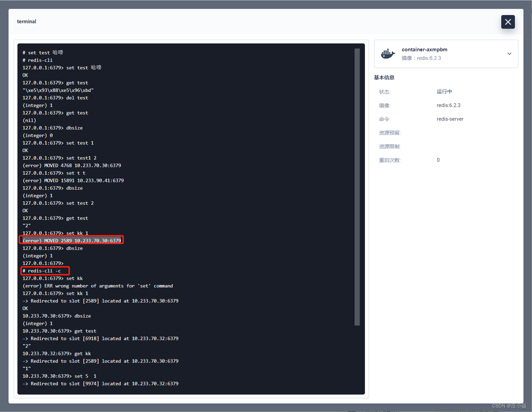Close the terminal dialog with the X button

pyautogui.click(x=508, y=22)
